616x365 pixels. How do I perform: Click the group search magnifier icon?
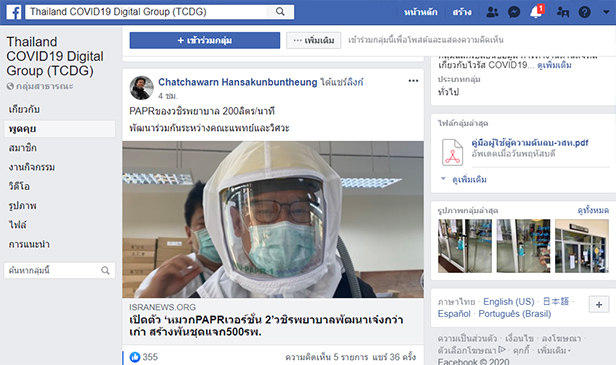[105, 270]
